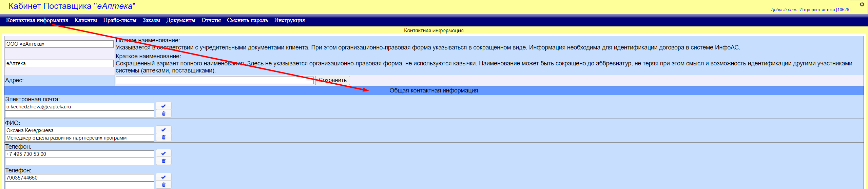This screenshot has width=868, height=189.
Task: Click checkmark icon next to Оксана Кечеджиева
Action: click(x=163, y=130)
